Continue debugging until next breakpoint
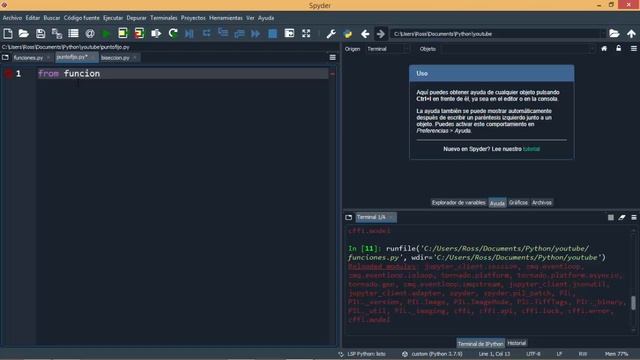640x360 pixels. pyautogui.click(x=256, y=33)
